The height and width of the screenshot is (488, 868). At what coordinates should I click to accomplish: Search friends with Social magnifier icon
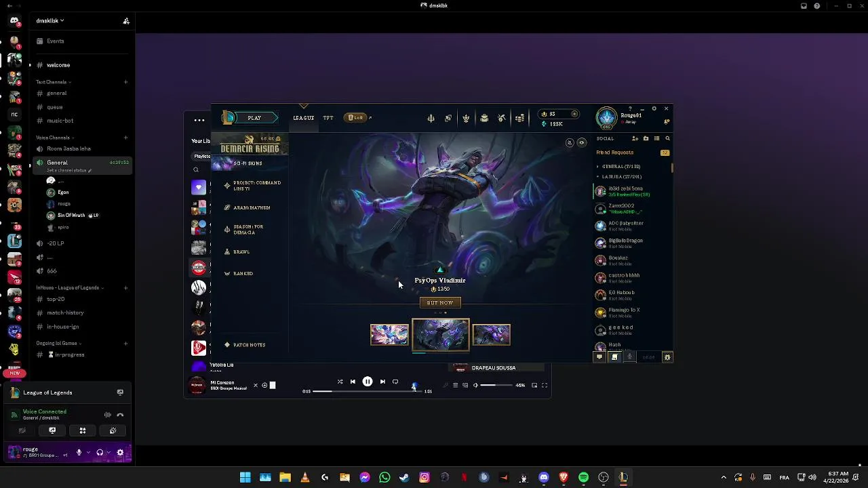pyautogui.click(x=667, y=138)
